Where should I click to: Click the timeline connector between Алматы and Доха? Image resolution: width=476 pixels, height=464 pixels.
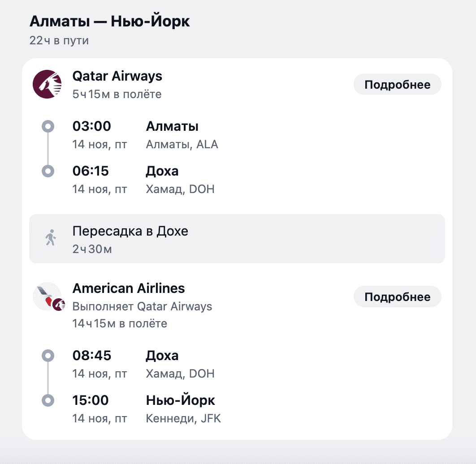click(48, 149)
